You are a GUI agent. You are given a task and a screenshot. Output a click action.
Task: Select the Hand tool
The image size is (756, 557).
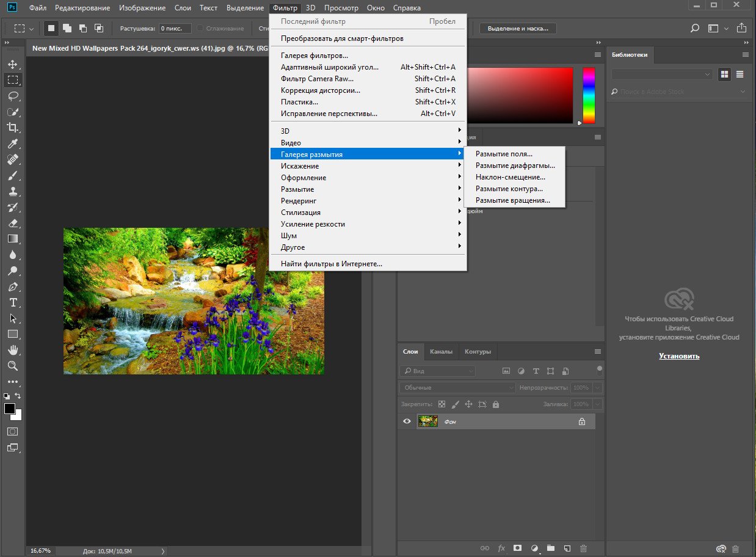12,350
